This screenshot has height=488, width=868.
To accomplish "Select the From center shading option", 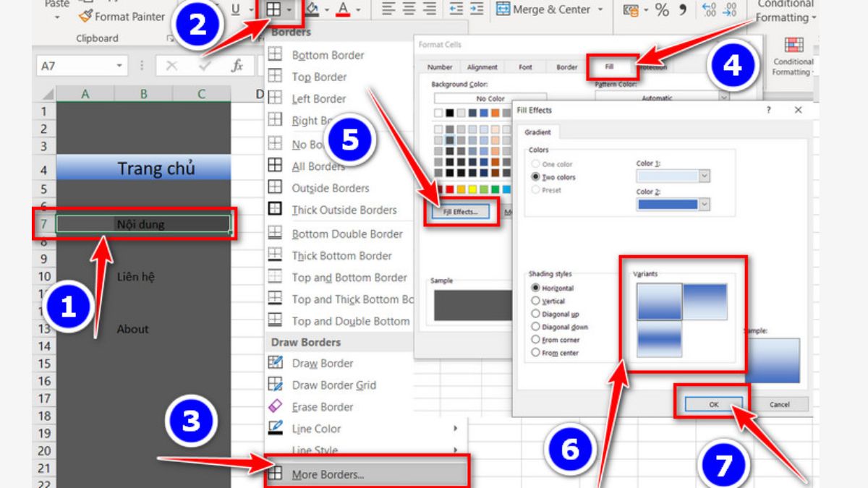I will tap(536, 353).
